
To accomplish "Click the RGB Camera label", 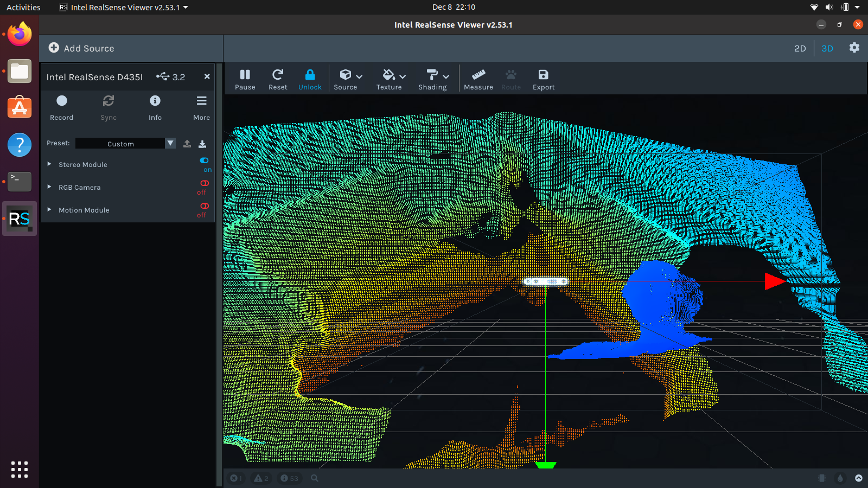I will 80,187.
